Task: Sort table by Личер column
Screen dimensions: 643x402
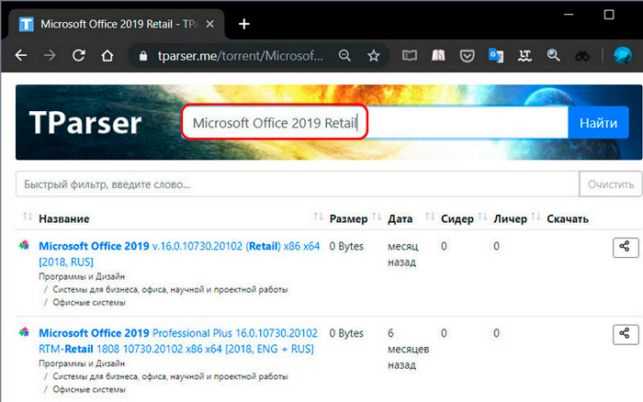Action: point(510,219)
